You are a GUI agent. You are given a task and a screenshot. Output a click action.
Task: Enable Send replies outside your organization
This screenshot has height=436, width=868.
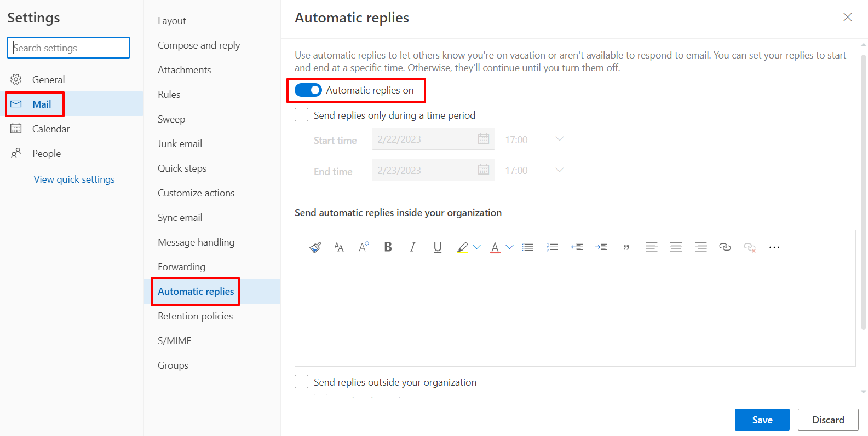click(x=302, y=382)
